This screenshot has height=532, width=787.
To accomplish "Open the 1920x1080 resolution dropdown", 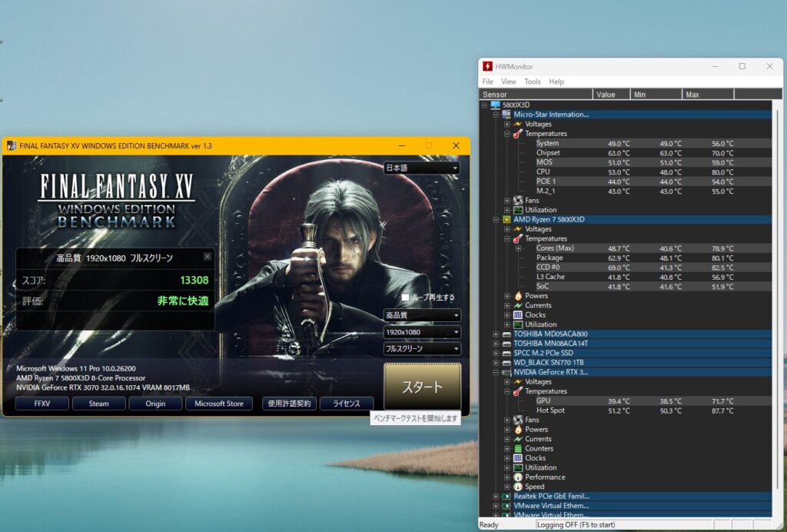I will tap(422, 332).
